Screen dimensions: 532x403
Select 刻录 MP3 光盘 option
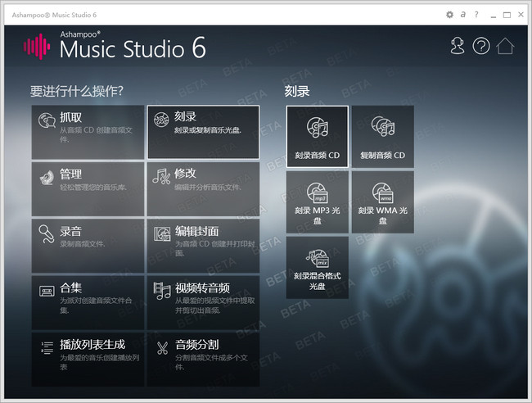(x=318, y=202)
